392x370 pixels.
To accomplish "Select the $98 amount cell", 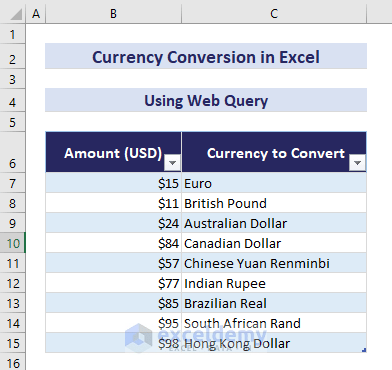I will (114, 343).
